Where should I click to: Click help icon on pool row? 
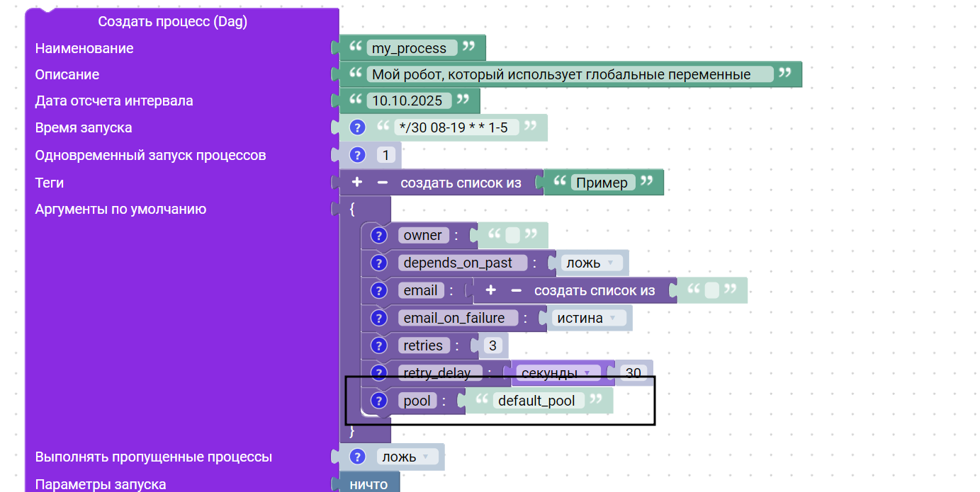click(379, 401)
